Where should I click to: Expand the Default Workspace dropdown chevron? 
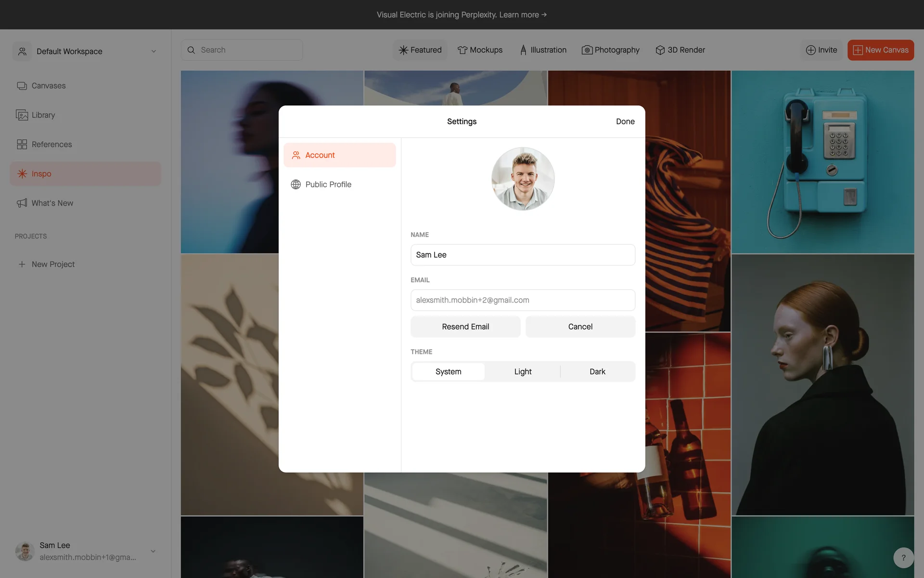click(x=154, y=52)
